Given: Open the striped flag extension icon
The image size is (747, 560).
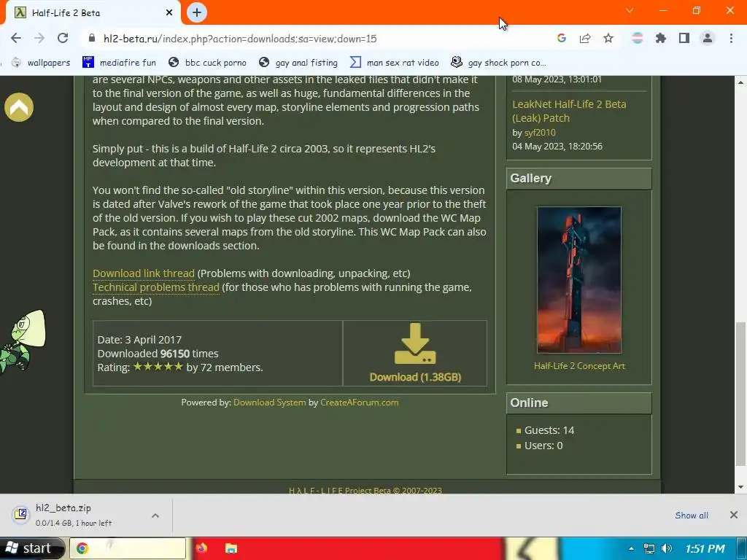Looking at the screenshot, I should click(637, 38).
